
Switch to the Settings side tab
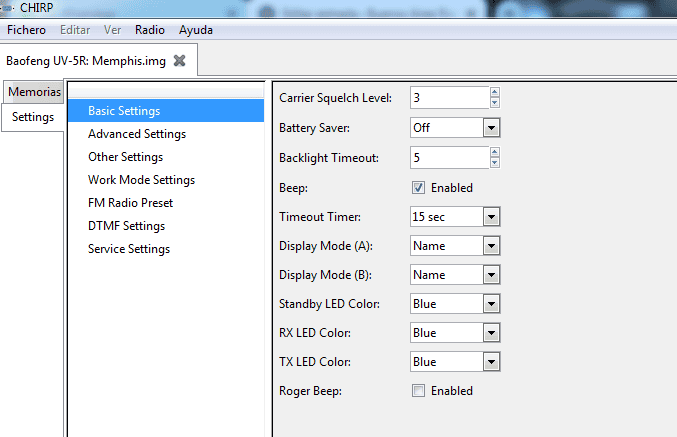coord(33,117)
